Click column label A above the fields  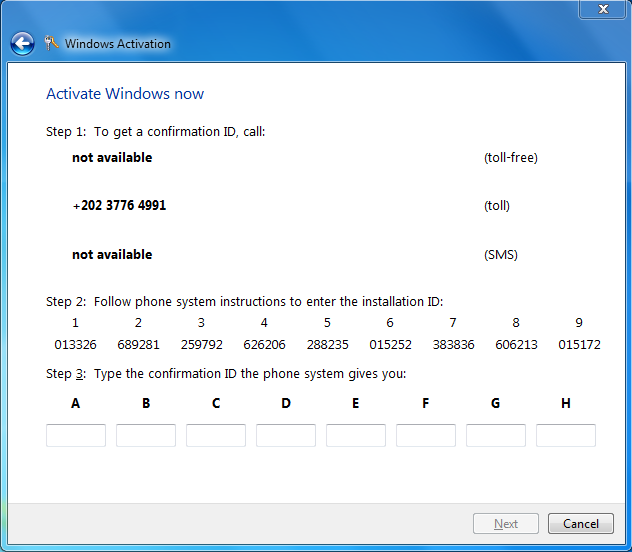[75, 403]
